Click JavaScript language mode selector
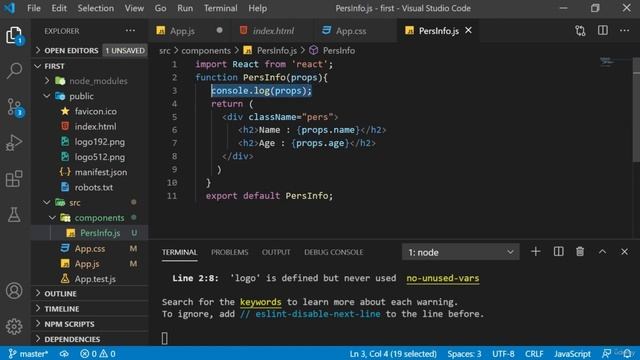640x360 pixels. [x=572, y=353]
